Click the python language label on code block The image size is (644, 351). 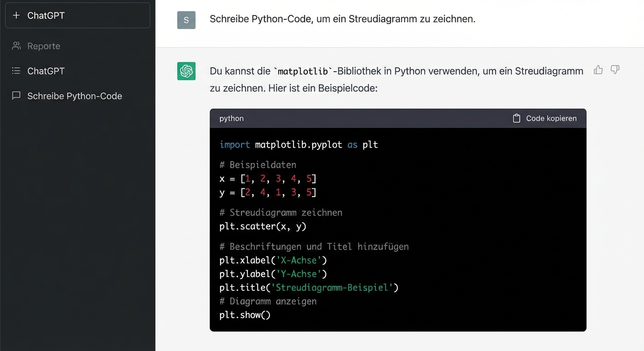(231, 118)
